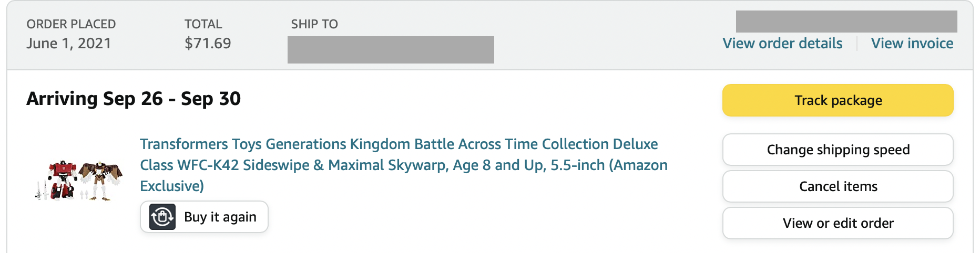Click the Arriving Sep 26 - Sep 30 heading
The image size is (980, 253).
(134, 99)
